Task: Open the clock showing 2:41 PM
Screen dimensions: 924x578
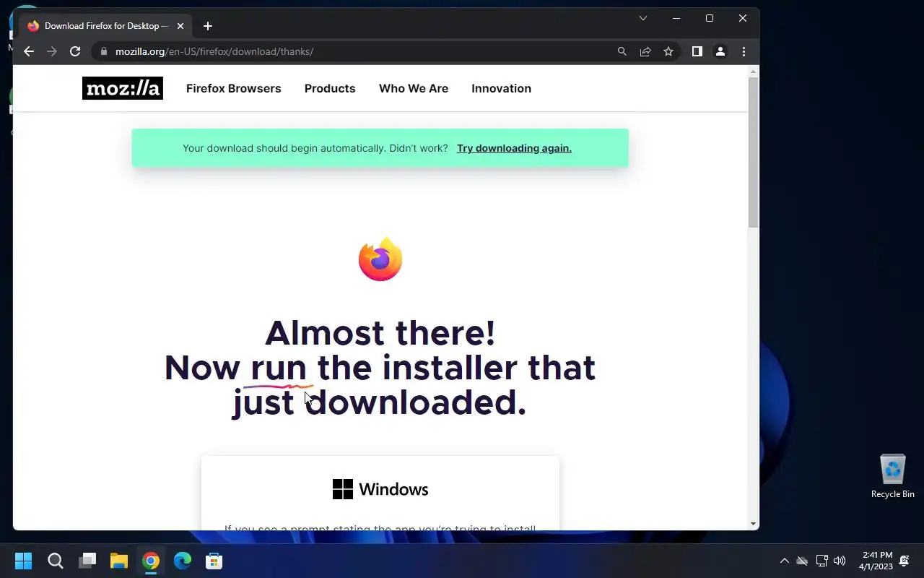Action: tap(876, 561)
